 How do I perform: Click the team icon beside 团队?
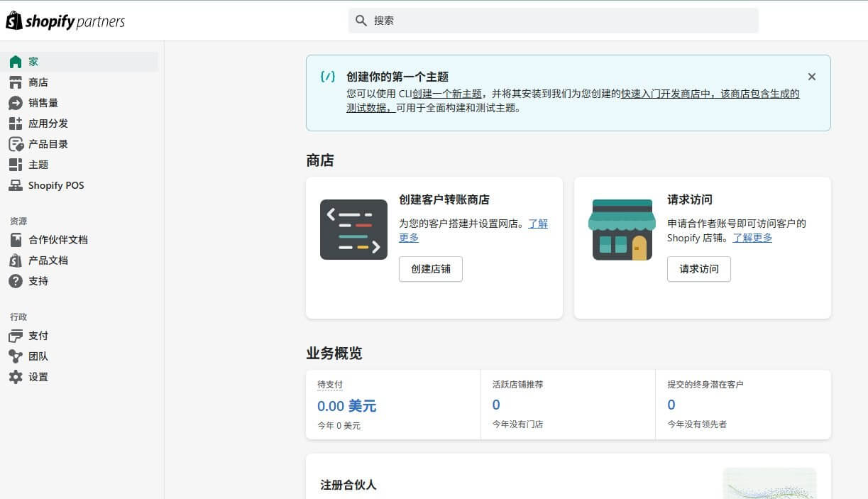pos(16,356)
